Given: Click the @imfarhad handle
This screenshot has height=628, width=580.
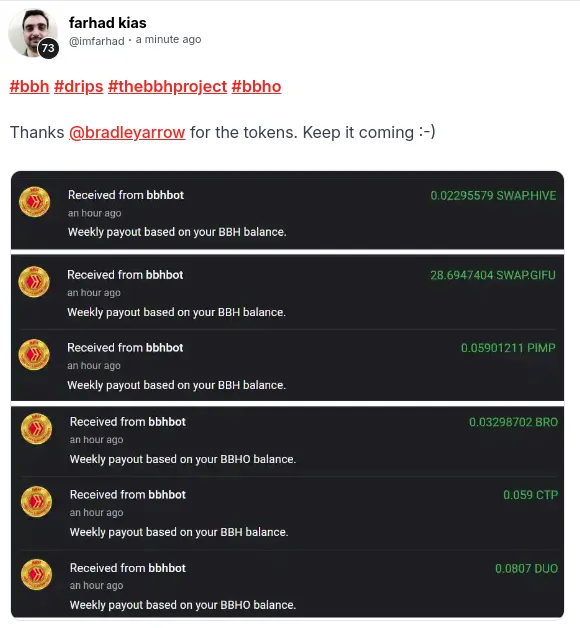Looking at the screenshot, I should click(x=97, y=41).
